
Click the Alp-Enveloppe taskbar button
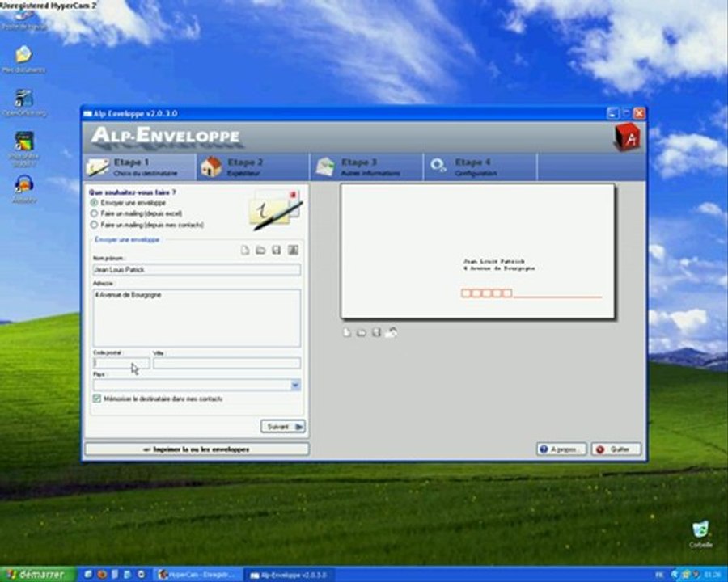pyautogui.click(x=289, y=575)
